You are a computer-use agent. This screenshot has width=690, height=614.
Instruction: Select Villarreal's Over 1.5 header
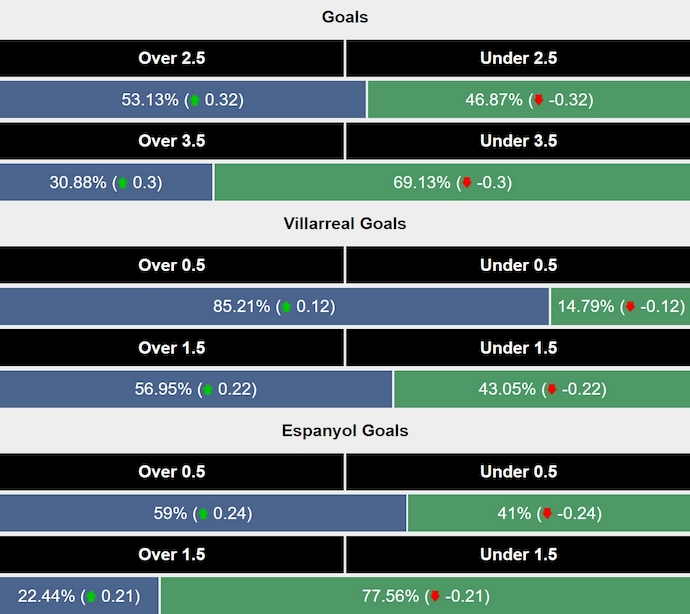(x=172, y=348)
